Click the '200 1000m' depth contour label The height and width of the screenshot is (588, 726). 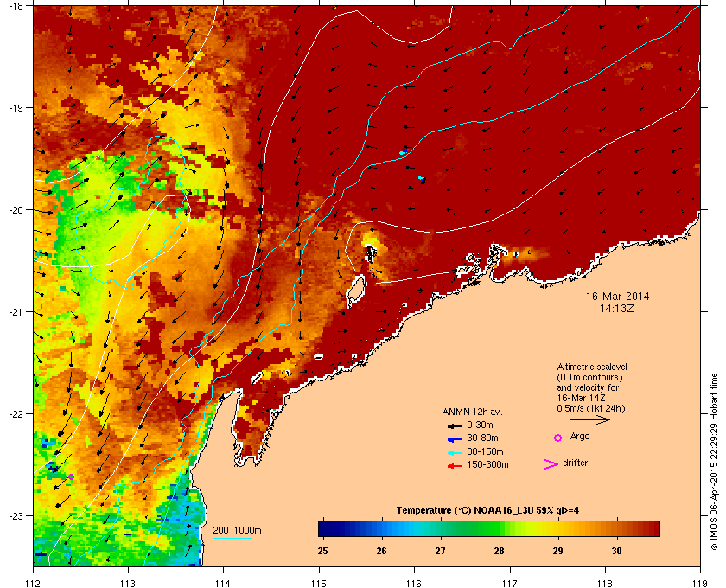[237, 531]
